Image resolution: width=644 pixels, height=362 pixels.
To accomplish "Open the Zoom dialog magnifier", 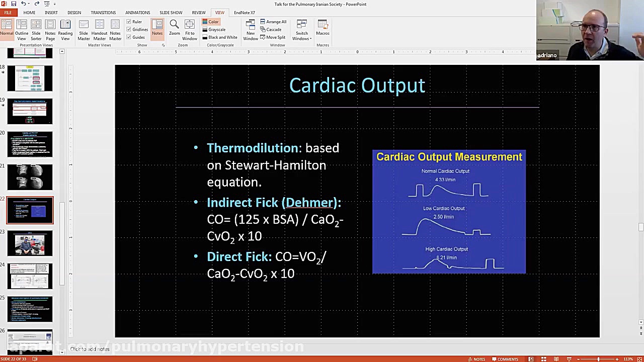I will [174, 28].
